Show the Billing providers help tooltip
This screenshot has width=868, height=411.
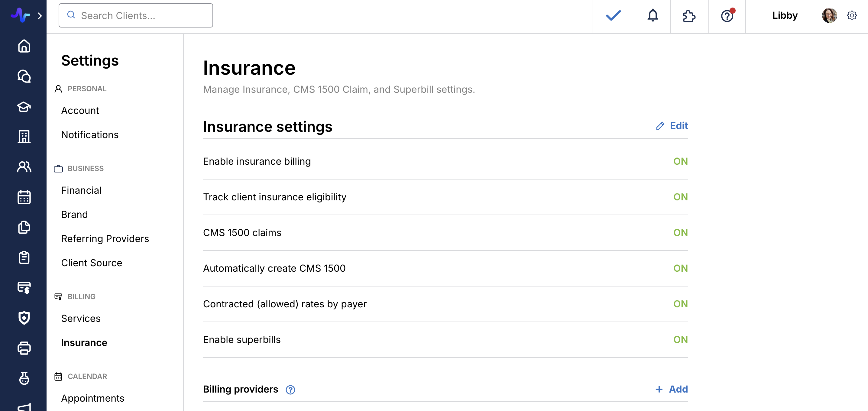290,390
